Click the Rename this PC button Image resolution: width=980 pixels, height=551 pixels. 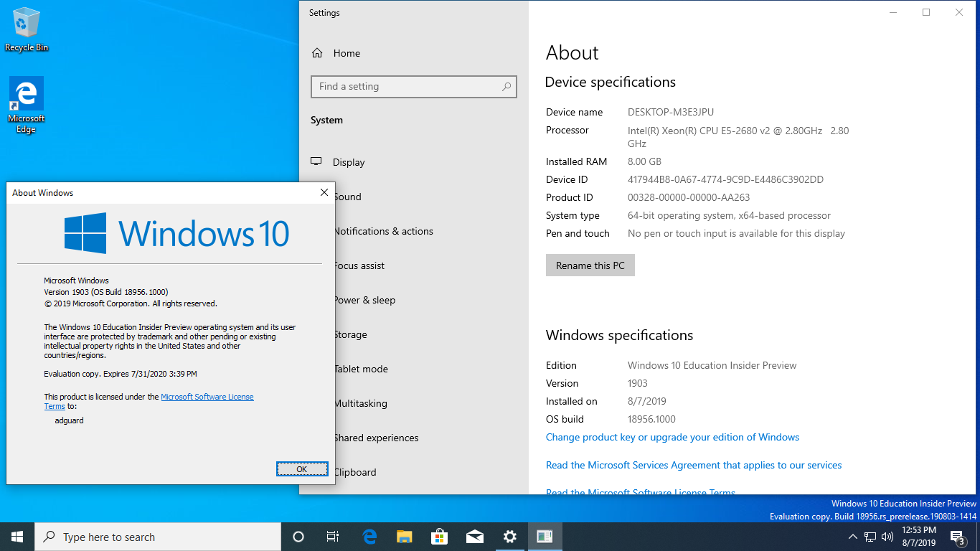tap(590, 265)
